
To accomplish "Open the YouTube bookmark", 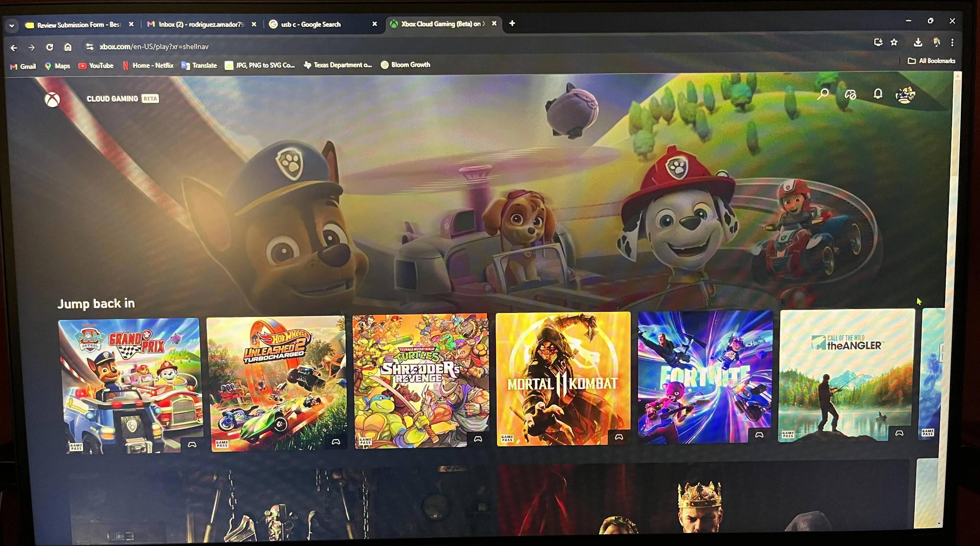I will point(96,65).
